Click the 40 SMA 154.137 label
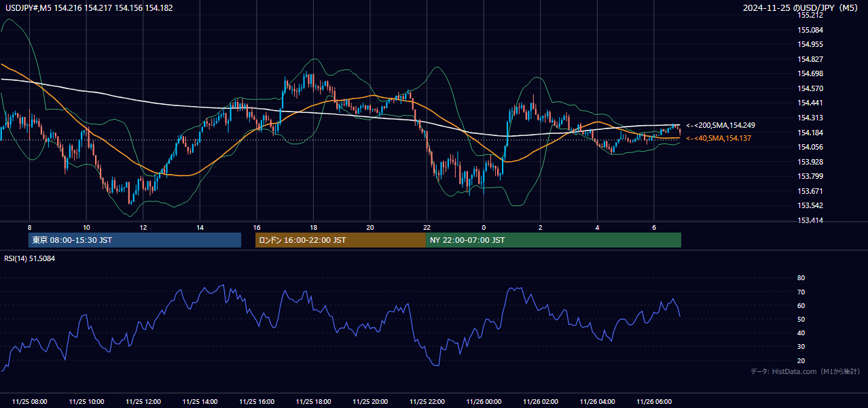The width and height of the screenshot is (868, 408). coord(719,138)
